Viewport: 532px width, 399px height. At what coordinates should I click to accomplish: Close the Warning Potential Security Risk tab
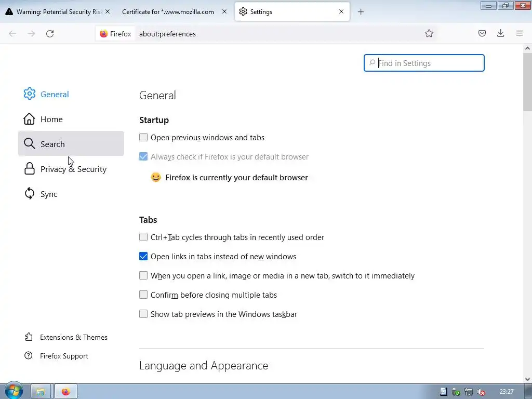pos(108,11)
